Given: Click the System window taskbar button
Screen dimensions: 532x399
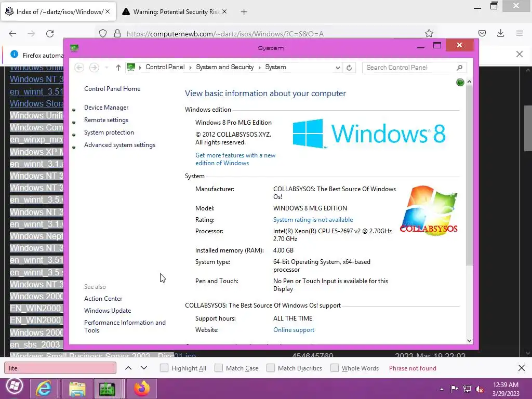Looking at the screenshot, I should [108, 389].
